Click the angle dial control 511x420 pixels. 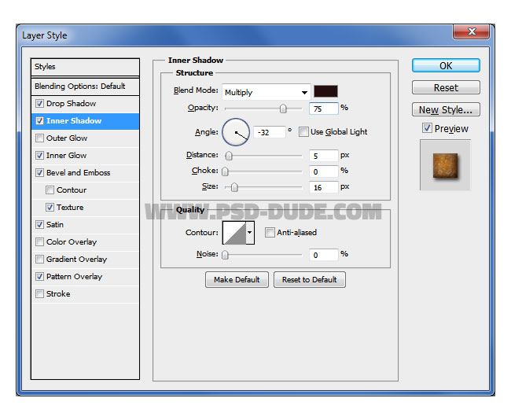point(236,132)
